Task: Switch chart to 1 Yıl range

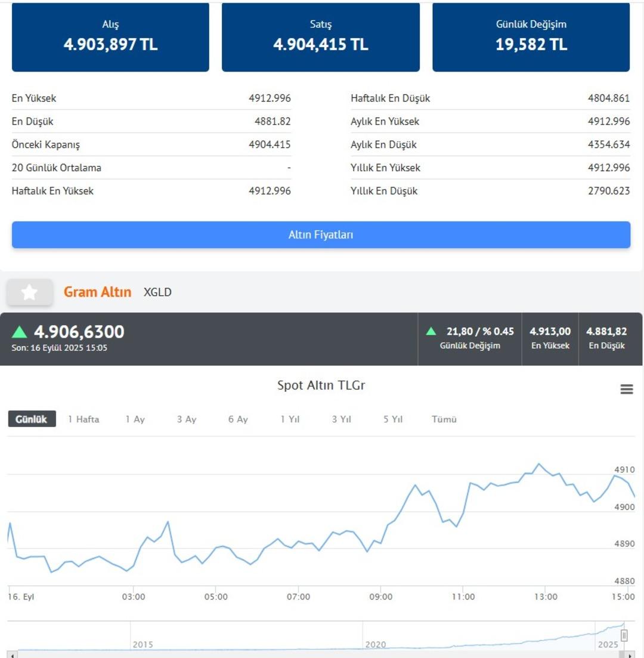Action: coord(290,419)
